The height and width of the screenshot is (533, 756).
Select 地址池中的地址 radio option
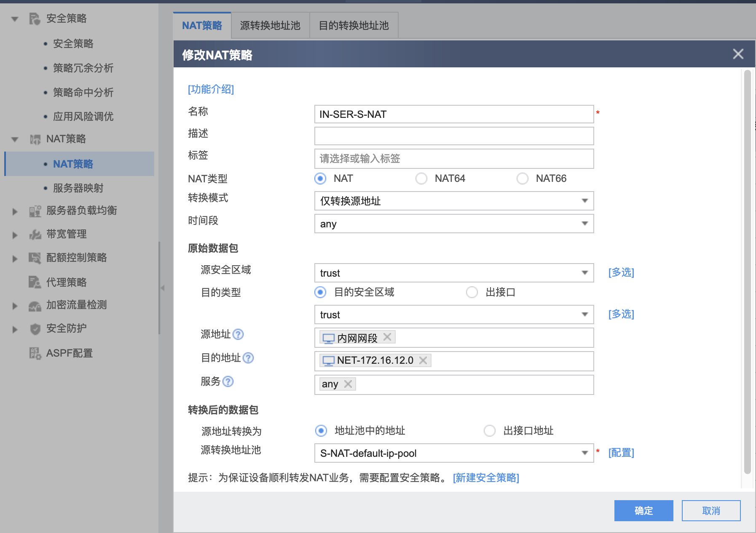(321, 431)
